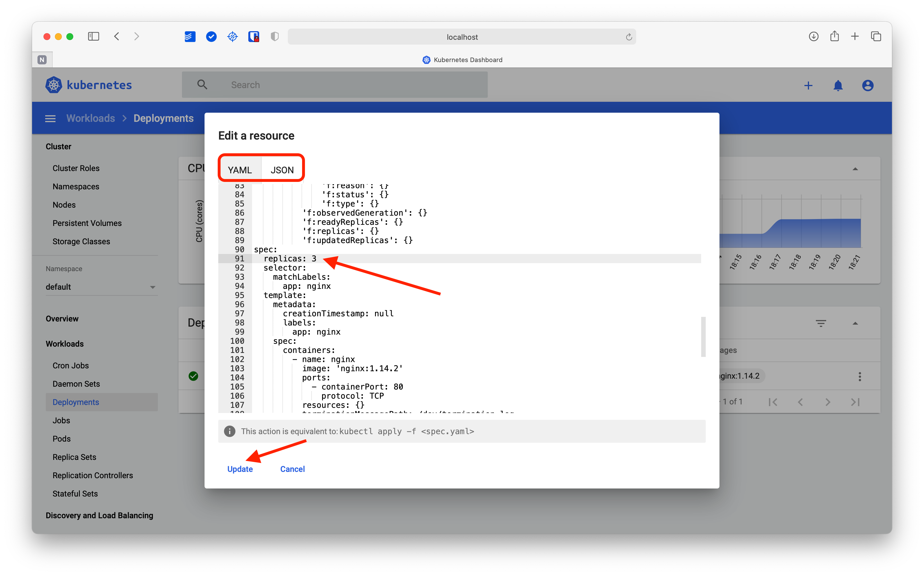Click the blue crosshair extension icon

coord(232,37)
